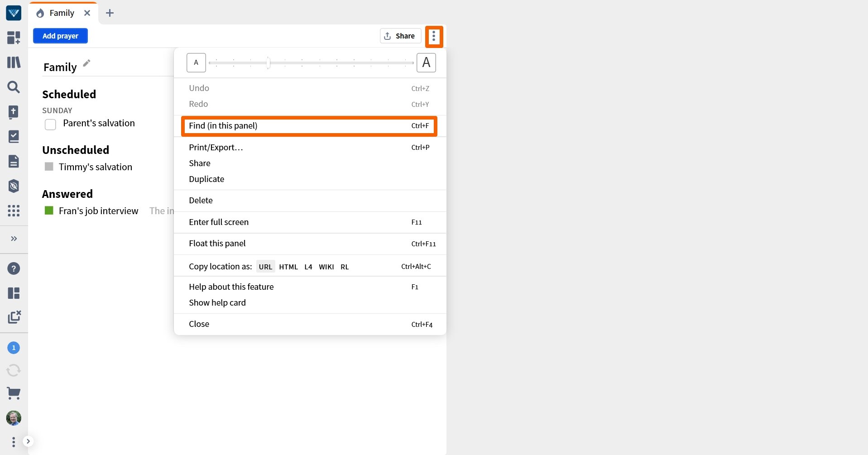This screenshot has height=455, width=868.
Task: Click the green square beside Fran's job interview
Action: [x=49, y=211]
